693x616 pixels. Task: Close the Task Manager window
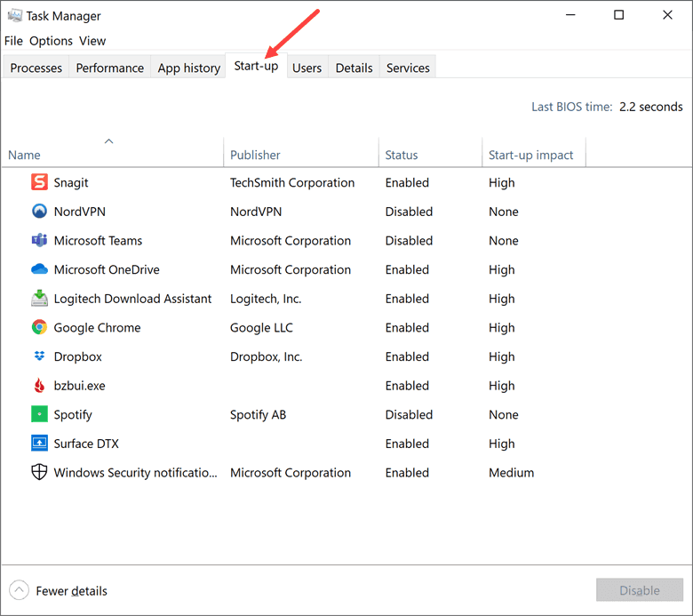[667, 15]
